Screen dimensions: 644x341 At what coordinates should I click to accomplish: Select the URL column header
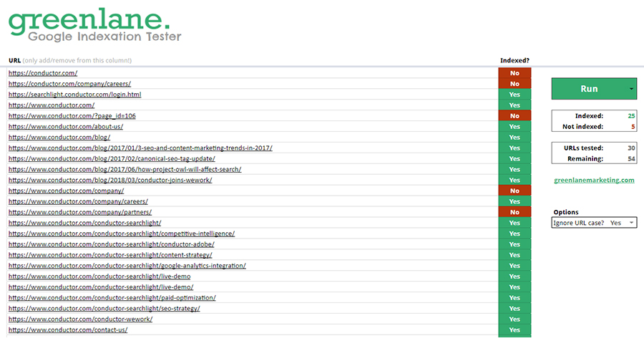pos(14,60)
